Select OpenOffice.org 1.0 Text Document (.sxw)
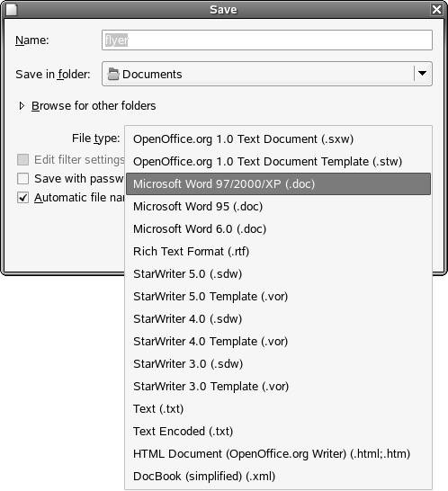The height and width of the screenshot is (491, 448). tap(278, 139)
